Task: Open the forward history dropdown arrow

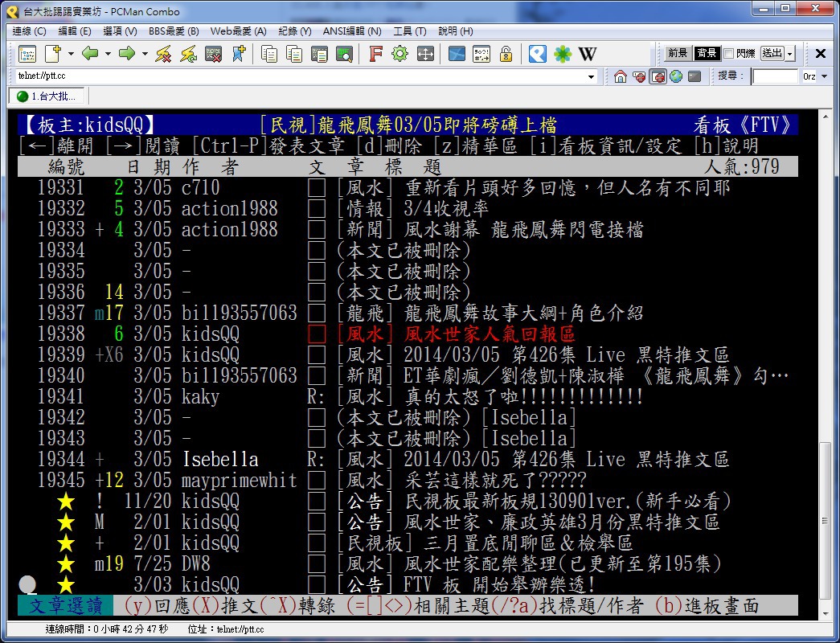Action: [x=145, y=54]
